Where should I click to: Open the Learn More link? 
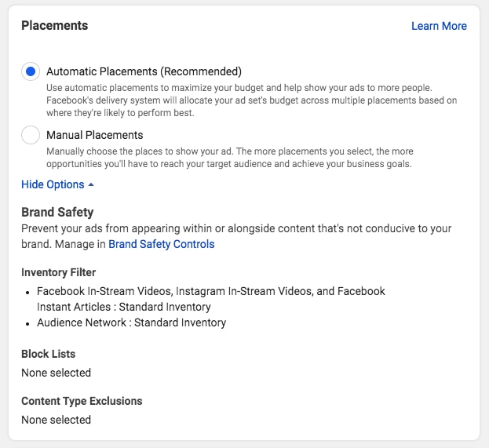pyautogui.click(x=439, y=26)
